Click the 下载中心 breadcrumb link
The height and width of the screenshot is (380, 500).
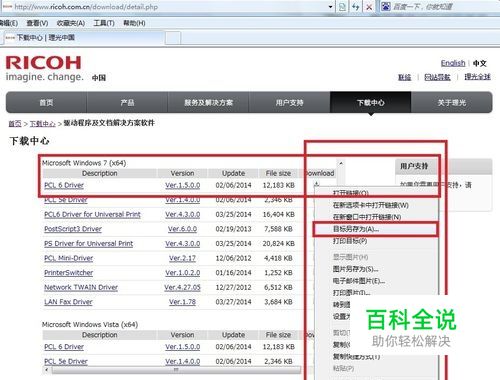43,124
